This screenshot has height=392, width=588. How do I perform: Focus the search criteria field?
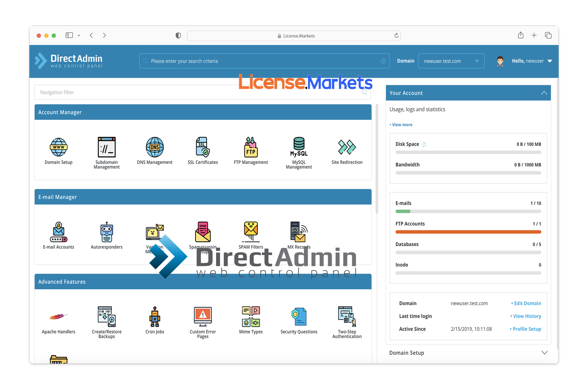tap(264, 61)
